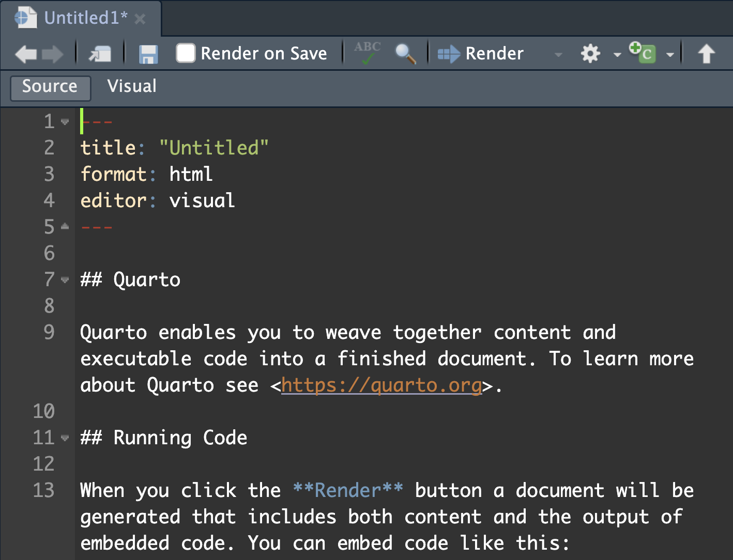Click the word html on format line
The image size is (733, 560).
click(x=191, y=175)
